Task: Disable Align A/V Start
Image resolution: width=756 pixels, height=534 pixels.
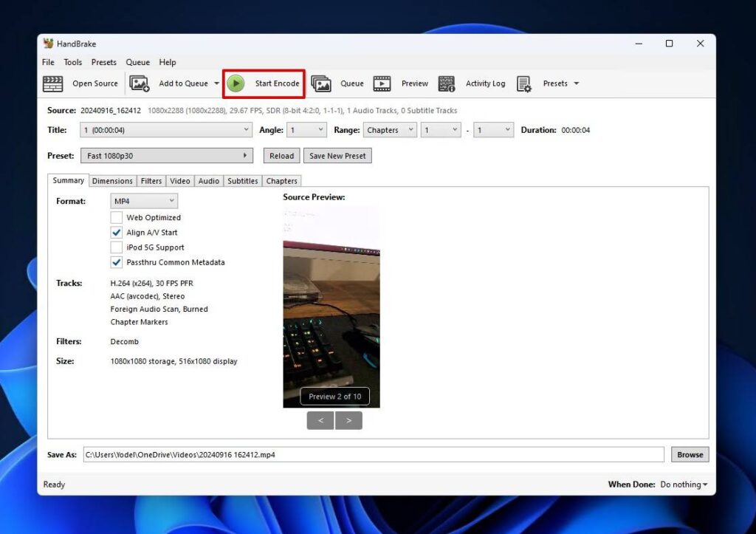Action: click(116, 232)
